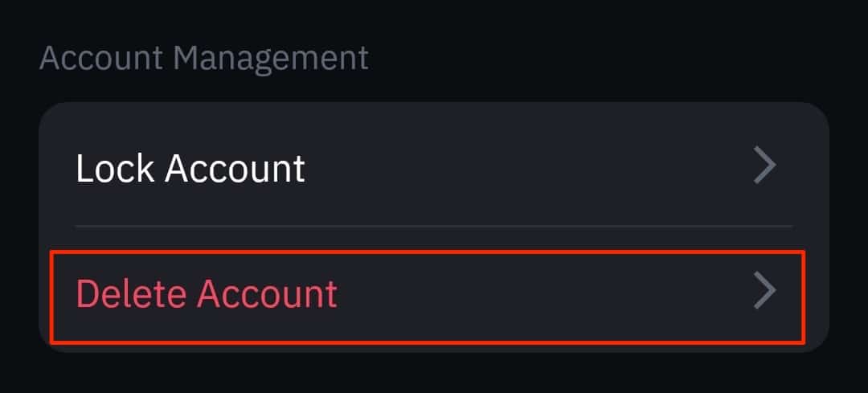Hit the grey disclosure chevron for Lock Account
This screenshot has height=393, width=868.
[764, 166]
